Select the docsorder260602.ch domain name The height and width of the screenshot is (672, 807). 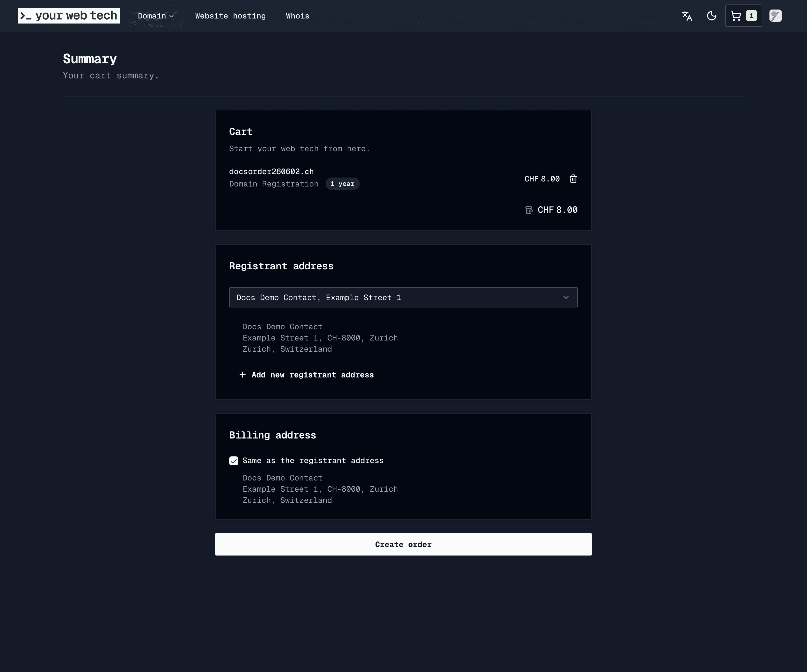pyautogui.click(x=271, y=171)
